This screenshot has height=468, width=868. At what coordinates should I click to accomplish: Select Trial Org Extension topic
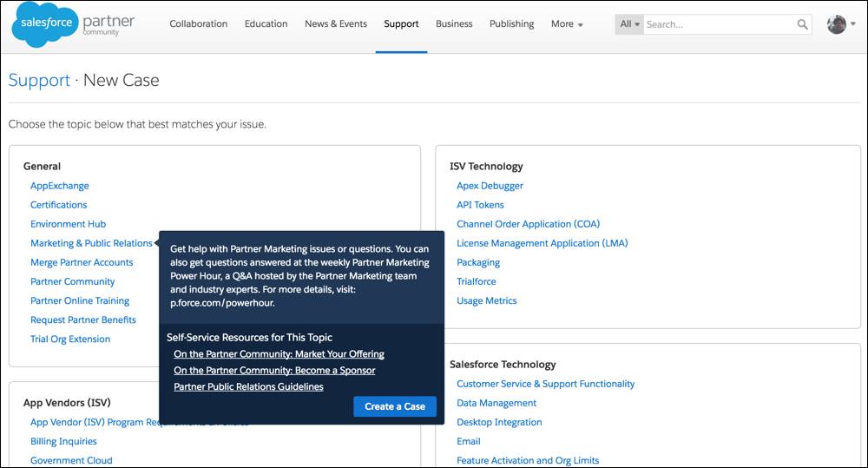[x=70, y=339]
